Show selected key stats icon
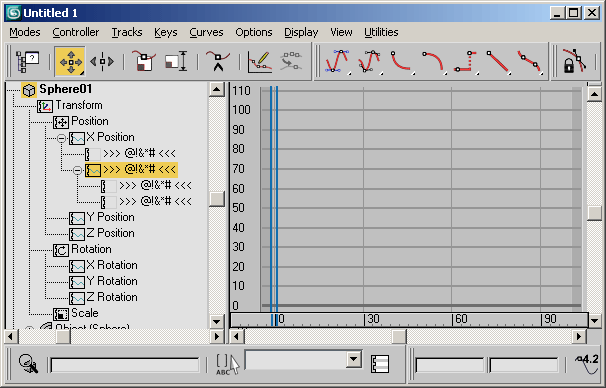 click(380, 364)
